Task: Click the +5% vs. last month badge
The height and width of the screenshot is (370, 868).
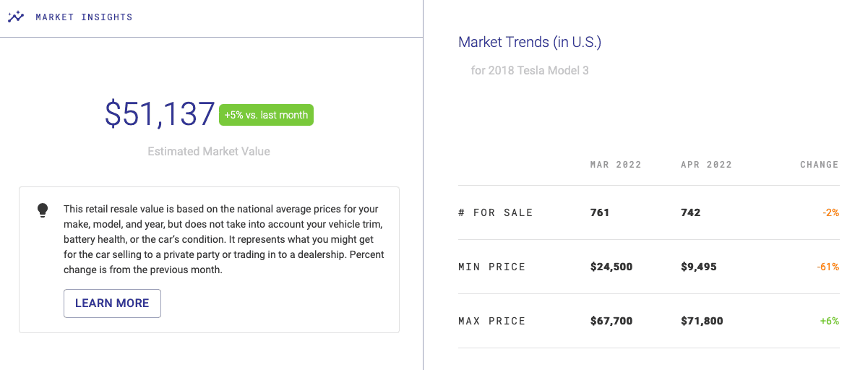Action: pyautogui.click(x=266, y=115)
